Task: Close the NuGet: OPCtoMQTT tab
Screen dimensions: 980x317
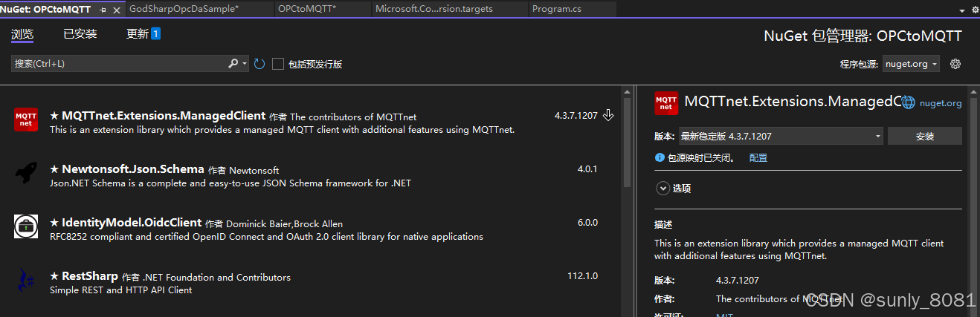Action: click(x=115, y=9)
